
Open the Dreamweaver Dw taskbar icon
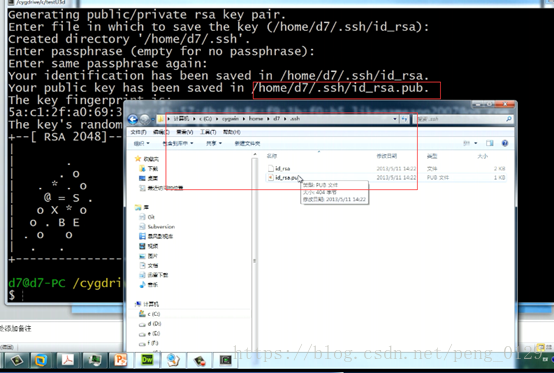click(147, 360)
